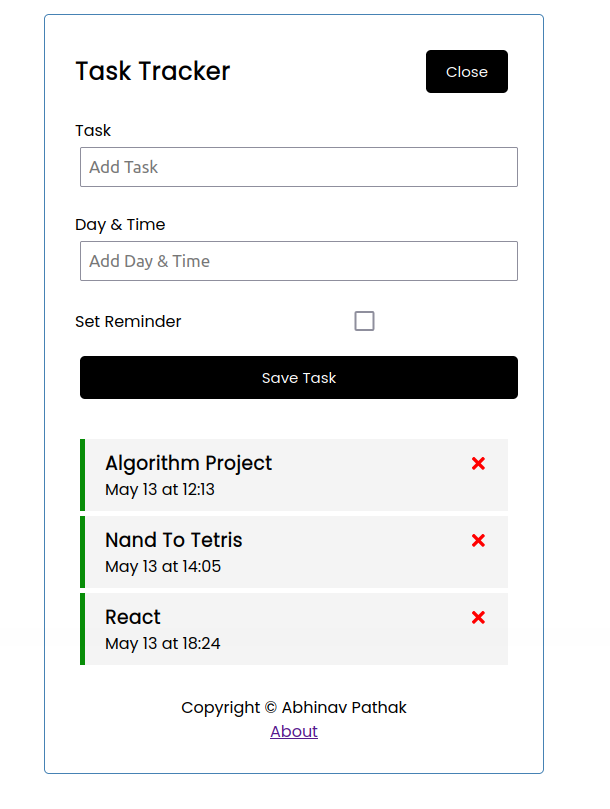Image resolution: width=610 pixels, height=809 pixels.
Task: Click the Copyright Abhinav Pathak footer text
Action: tap(294, 707)
